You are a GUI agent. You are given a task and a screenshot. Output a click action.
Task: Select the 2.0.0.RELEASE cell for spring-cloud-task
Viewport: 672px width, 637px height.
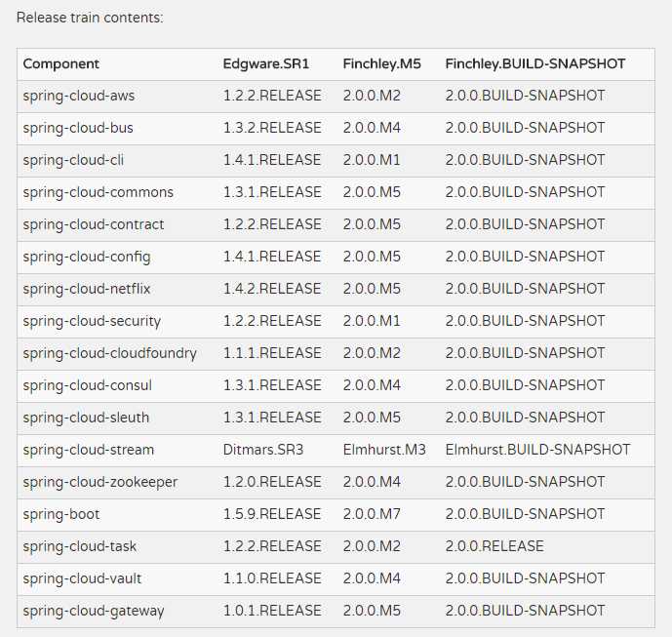coord(494,546)
